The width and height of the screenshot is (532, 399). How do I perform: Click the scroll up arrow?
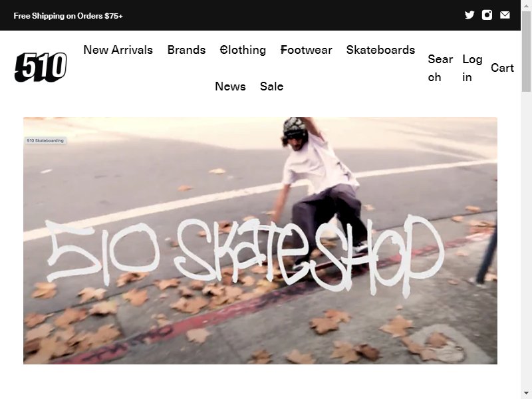coord(526,5)
